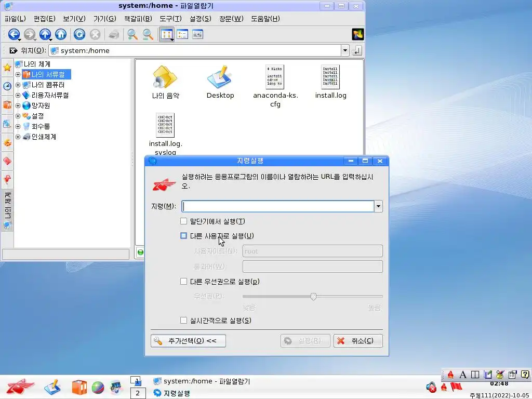Go to the Home folder
Screen dimensions: 532x399
tap(61, 34)
